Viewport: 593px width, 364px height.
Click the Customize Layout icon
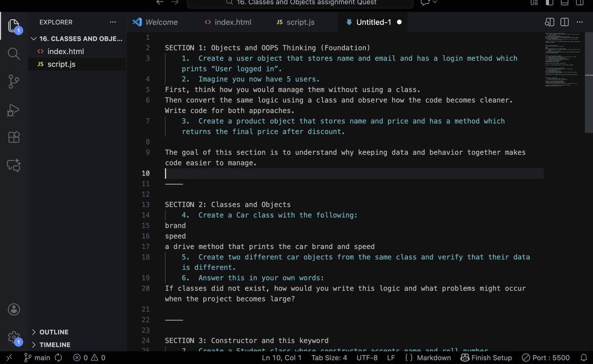[x=534, y=2]
